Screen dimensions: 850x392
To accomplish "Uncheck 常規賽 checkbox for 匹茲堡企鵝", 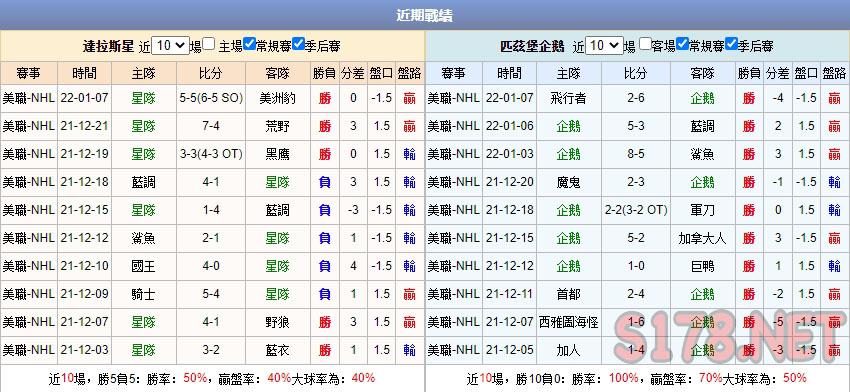I will pos(682,44).
